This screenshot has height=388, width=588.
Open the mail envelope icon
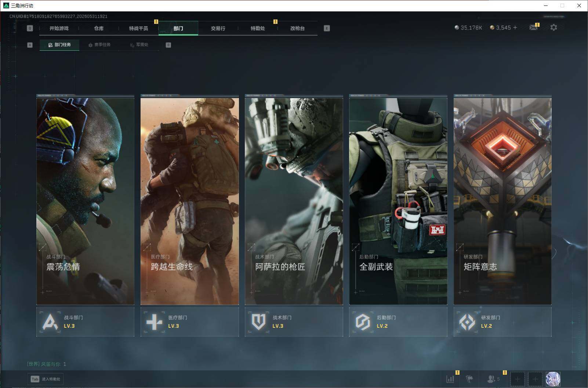(533, 28)
